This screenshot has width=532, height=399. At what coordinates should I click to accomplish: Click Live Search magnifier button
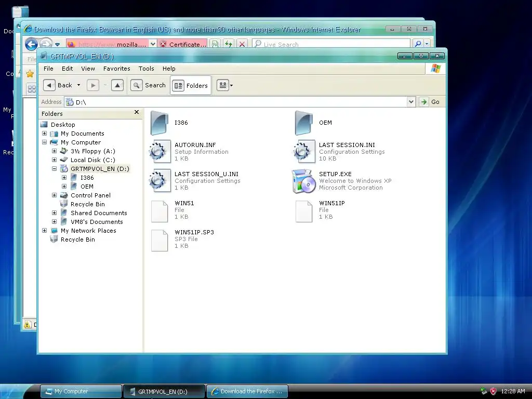pyautogui.click(x=418, y=44)
